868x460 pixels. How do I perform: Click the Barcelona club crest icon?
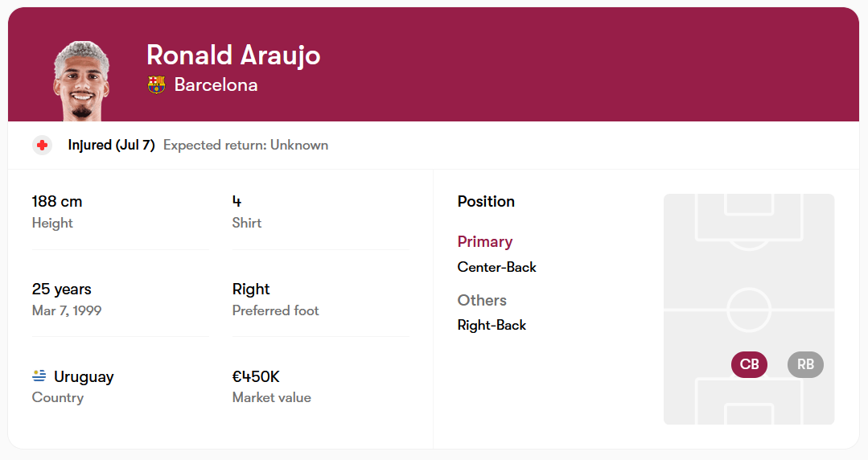pyautogui.click(x=156, y=84)
